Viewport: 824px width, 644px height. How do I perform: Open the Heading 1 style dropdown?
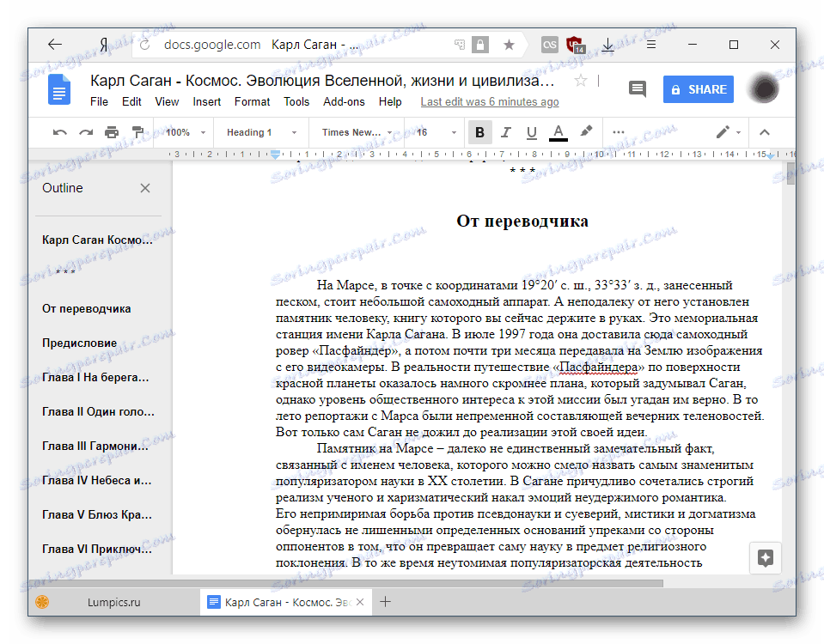tap(261, 132)
